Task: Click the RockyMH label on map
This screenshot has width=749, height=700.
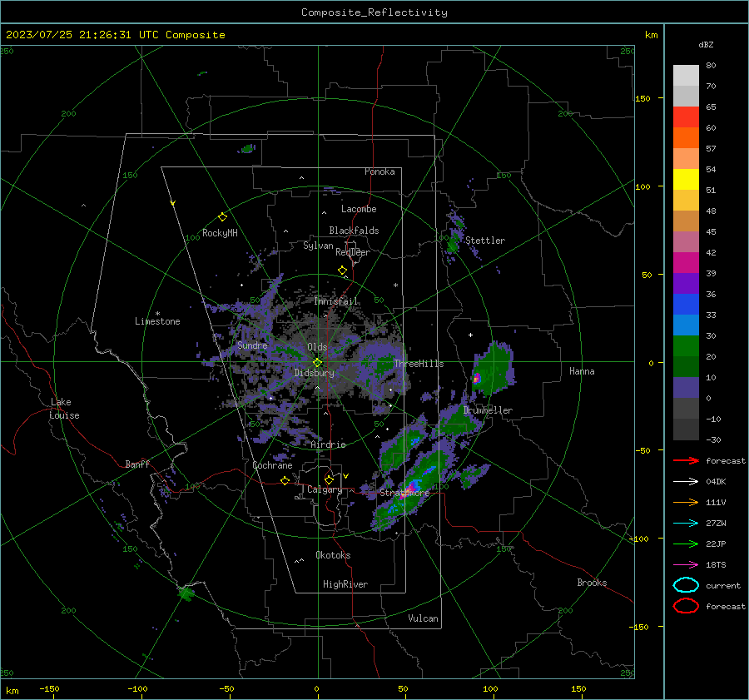Action: pyautogui.click(x=220, y=233)
